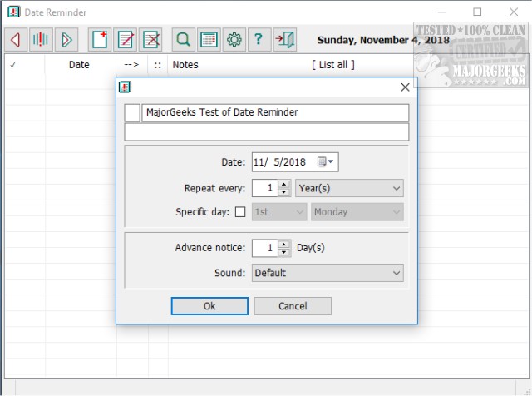Click the next (right triangle) toolbar icon
Image resolution: width=532 pixels, height=396 pixels.
click(x=66, y=39)
